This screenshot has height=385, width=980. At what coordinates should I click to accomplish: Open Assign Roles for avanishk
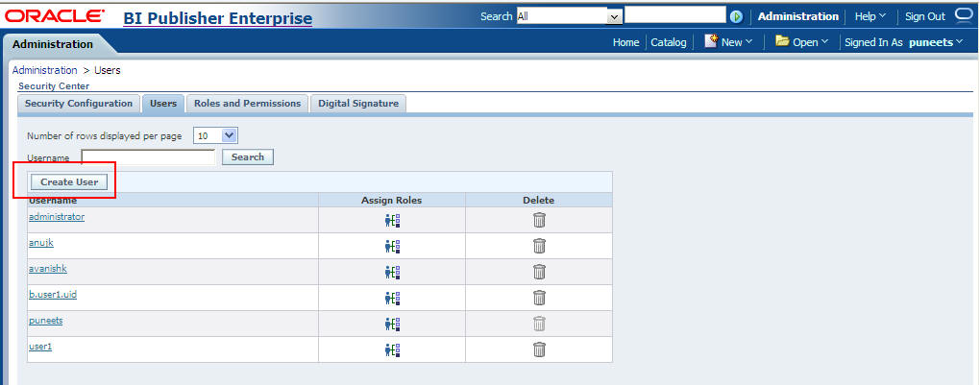393,273
